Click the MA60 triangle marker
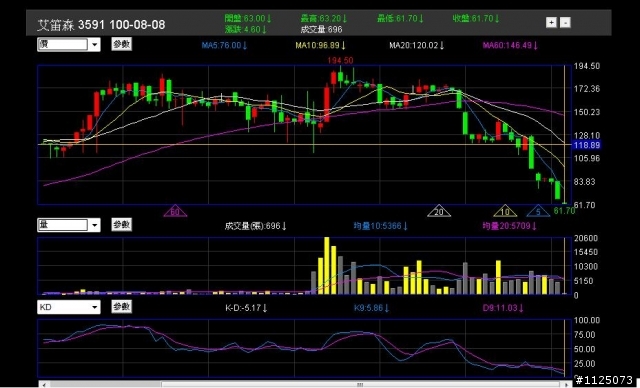Viewport: 640px width, 388px height. [175, 211]
